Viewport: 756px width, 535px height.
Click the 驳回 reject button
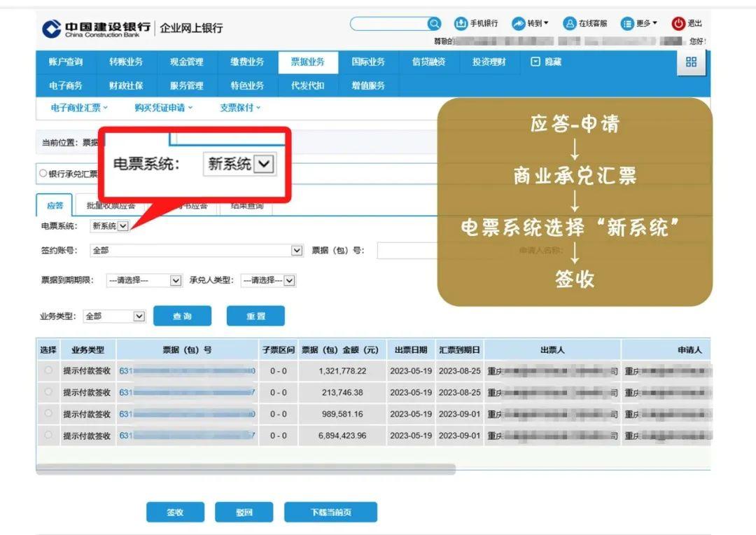pyautogui.click(x=244, y=513)
